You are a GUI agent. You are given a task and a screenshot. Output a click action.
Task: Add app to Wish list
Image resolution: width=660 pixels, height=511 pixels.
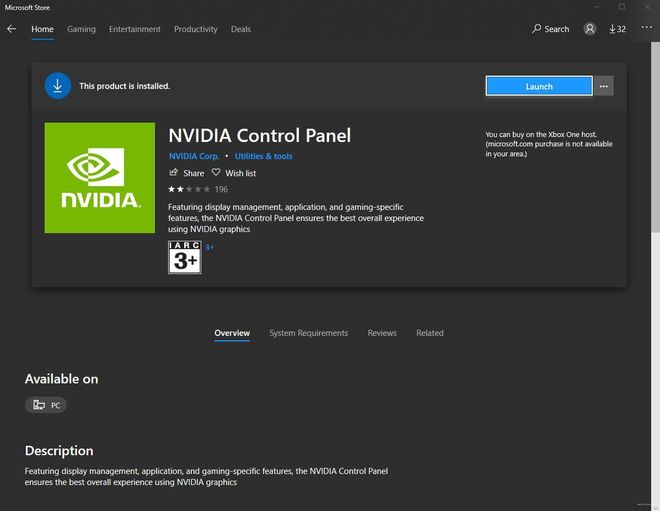click(x=234, y=173)
